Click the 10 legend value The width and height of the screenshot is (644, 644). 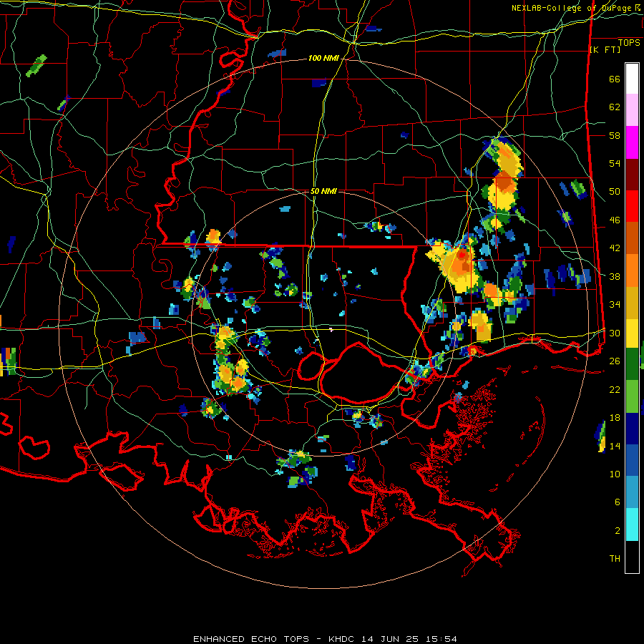tap(615, 474)
